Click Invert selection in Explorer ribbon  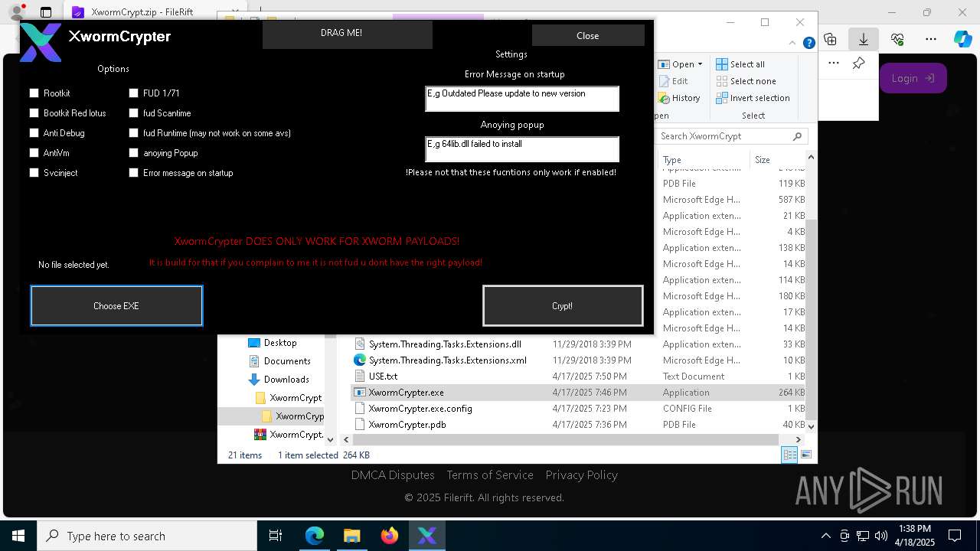pos(753,98)
